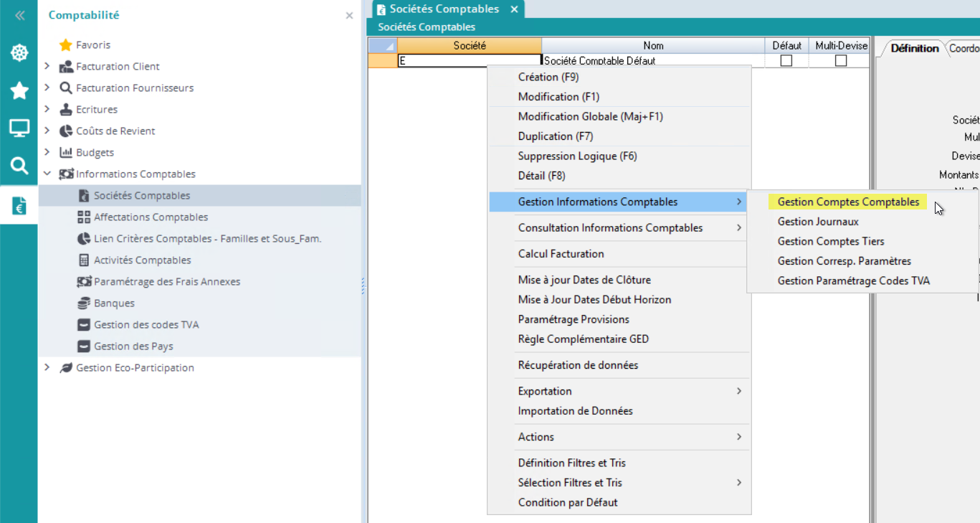
Task: Click the Affectations Comptables grid icon
Action: (x=83, y=217)
